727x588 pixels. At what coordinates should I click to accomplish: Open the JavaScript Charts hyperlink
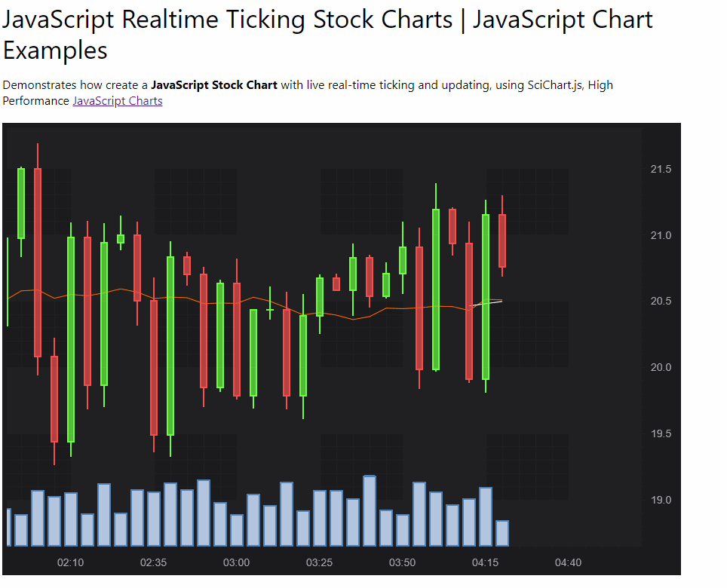(117, 100)
